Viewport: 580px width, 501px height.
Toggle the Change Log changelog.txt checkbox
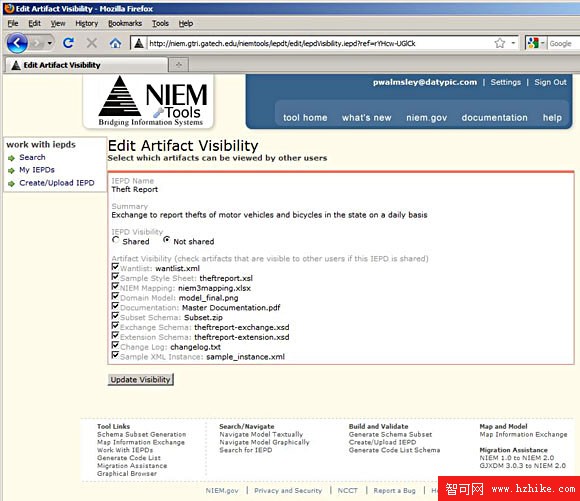click(115, 345)
